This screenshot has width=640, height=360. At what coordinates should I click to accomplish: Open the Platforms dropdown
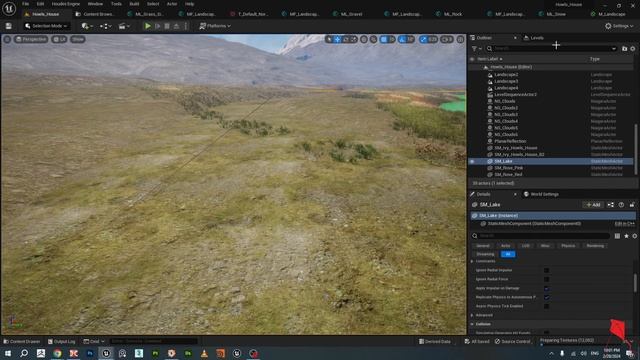tap(215, 26)
